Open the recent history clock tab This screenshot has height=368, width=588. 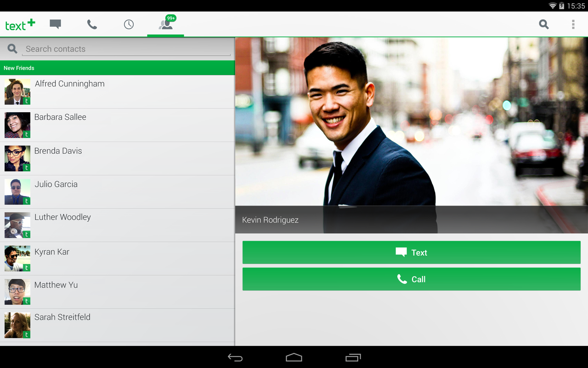pos(129,24)
